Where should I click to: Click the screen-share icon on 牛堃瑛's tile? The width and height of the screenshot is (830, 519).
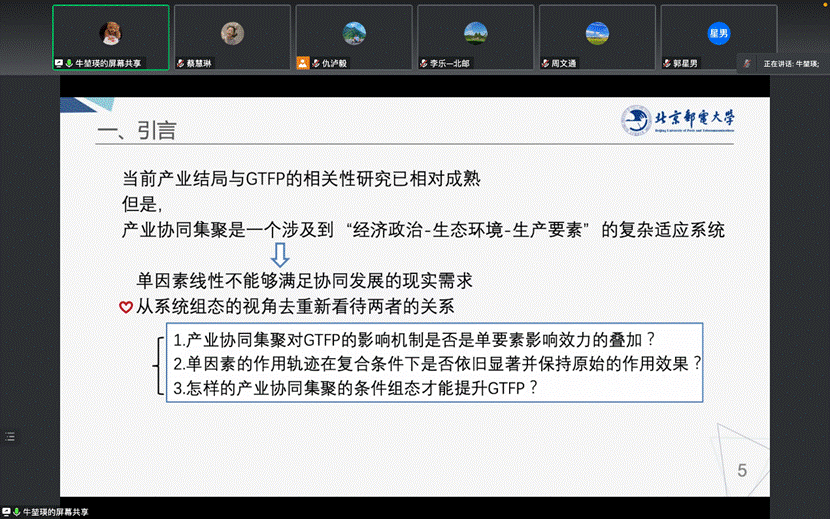point(59,63)
